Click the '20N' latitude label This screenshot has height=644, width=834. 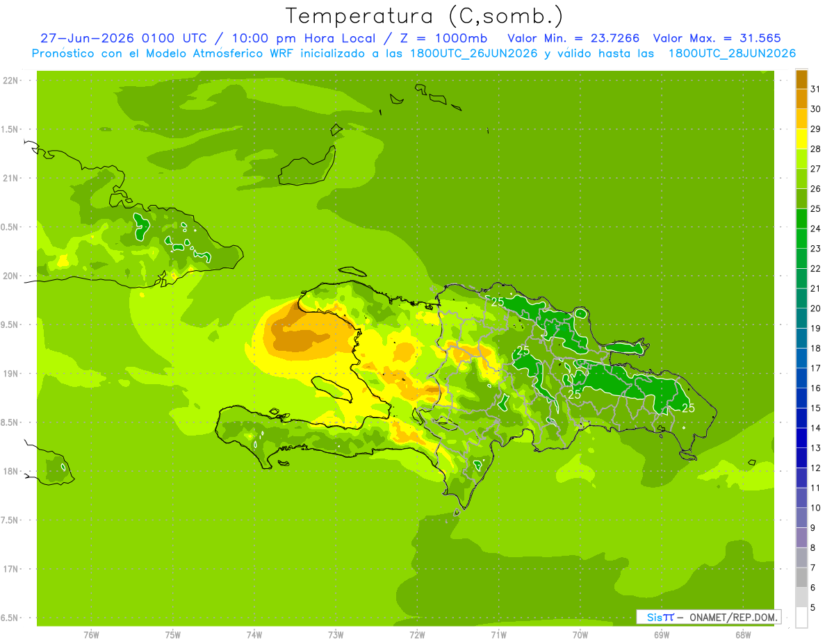(10, 276)
